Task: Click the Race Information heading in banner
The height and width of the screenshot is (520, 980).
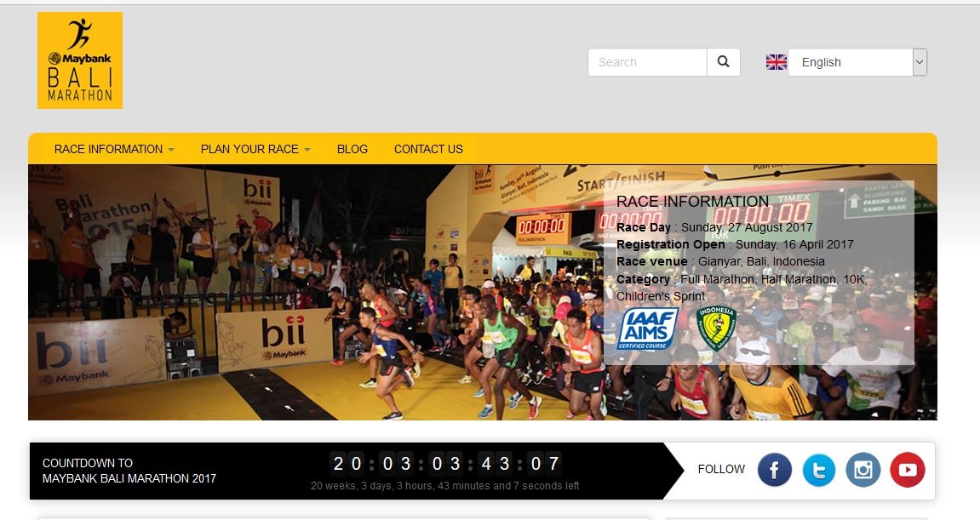Action: 692,201
